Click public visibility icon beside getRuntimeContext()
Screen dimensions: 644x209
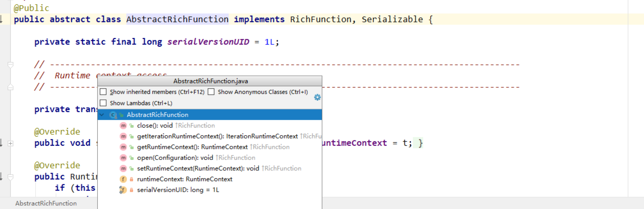tap(131, 147)
